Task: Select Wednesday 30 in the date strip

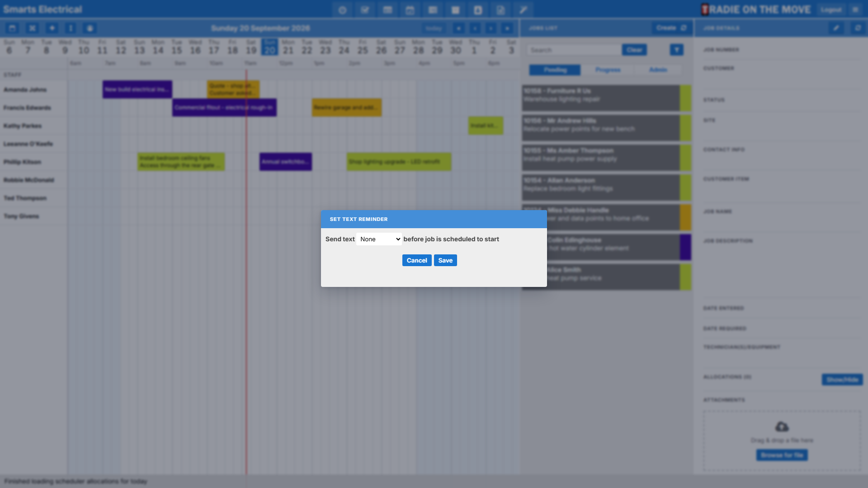Action: click(456, 47)
